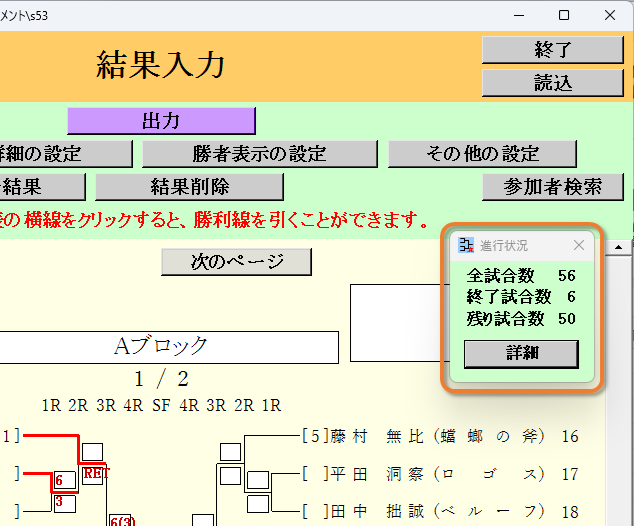
Task: Click the 残り試合数 50 text
Action: click(x=521, y=319)
